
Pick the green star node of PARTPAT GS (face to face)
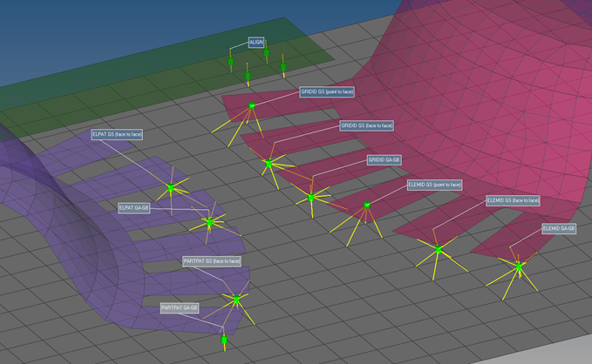click(236, 300)
